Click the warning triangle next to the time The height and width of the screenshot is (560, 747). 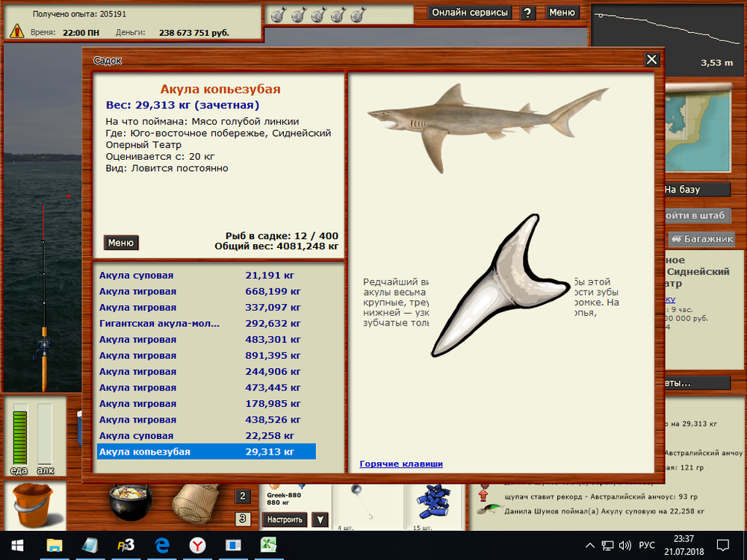point(16,31)
